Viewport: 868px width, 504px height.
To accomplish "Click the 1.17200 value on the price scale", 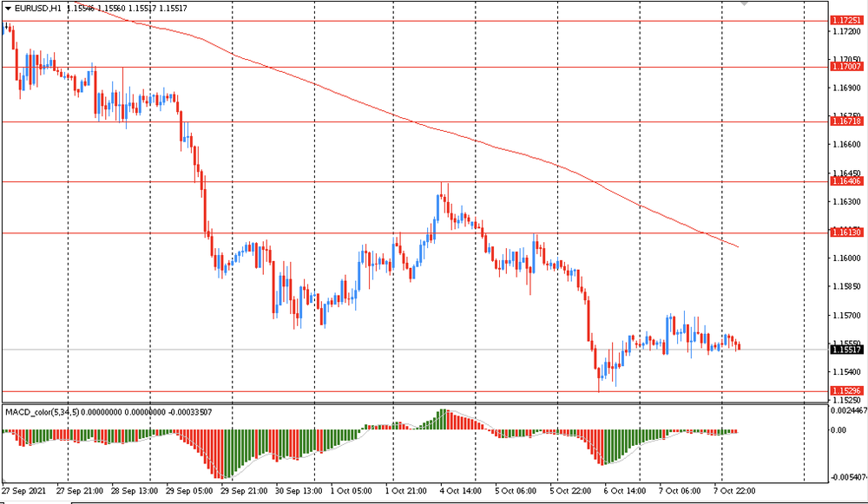I will tap(847, 31).
